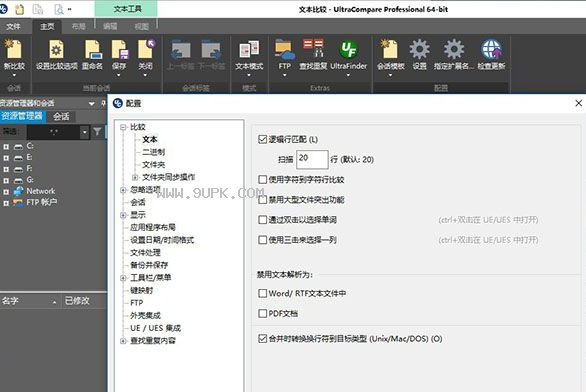Select 二进制 in config tree

tap(153, 152)
